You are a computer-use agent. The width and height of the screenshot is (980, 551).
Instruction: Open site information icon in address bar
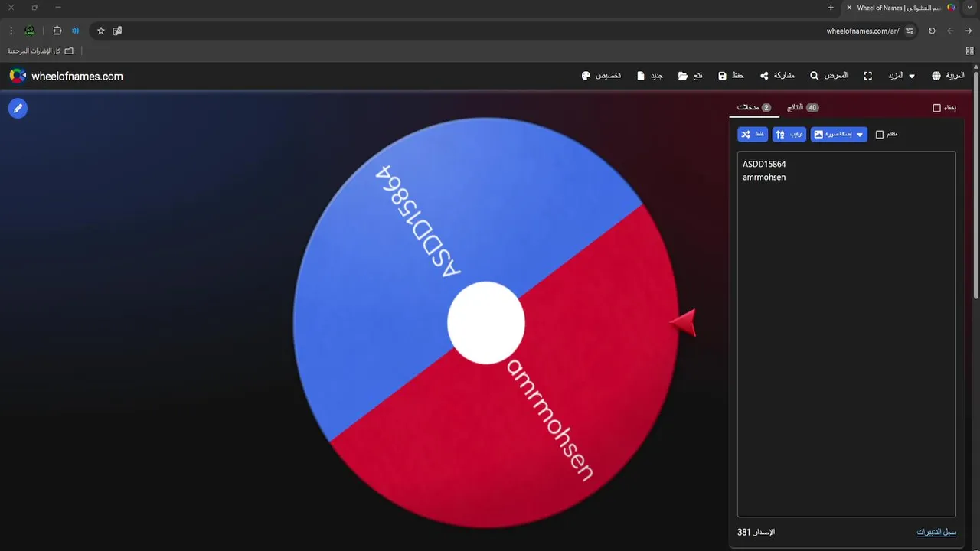tap(910, 31)
